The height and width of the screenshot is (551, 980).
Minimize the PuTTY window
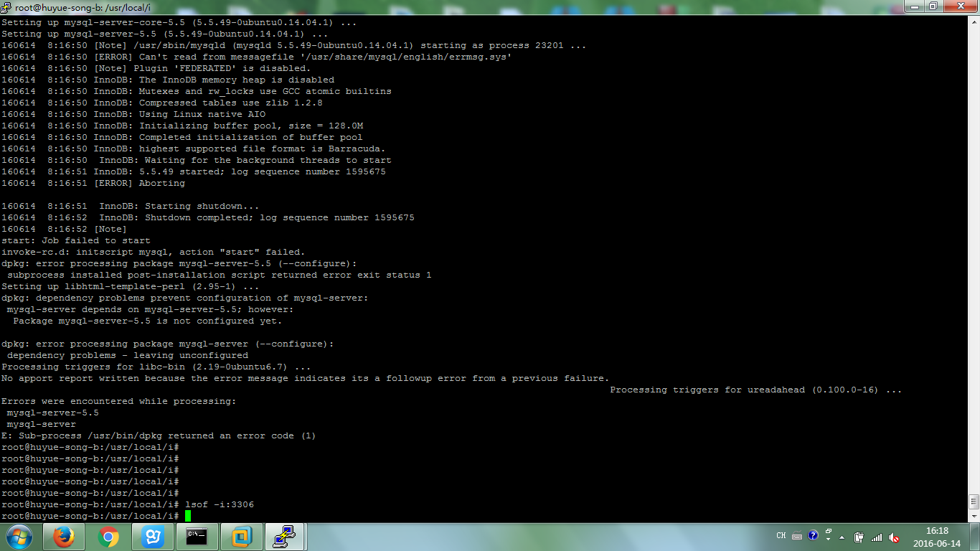pos(914,6)
